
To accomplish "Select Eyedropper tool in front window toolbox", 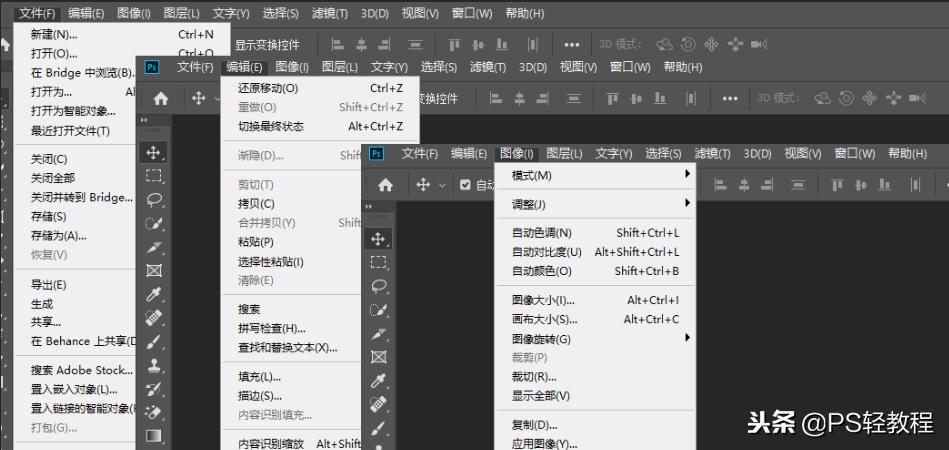I will coord(379,380).
